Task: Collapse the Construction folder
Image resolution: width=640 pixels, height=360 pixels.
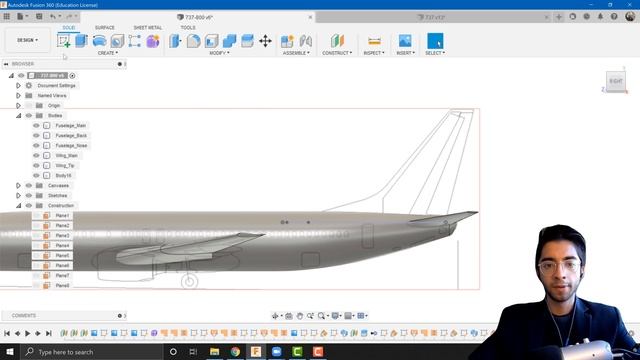Action: coord(18,206)
